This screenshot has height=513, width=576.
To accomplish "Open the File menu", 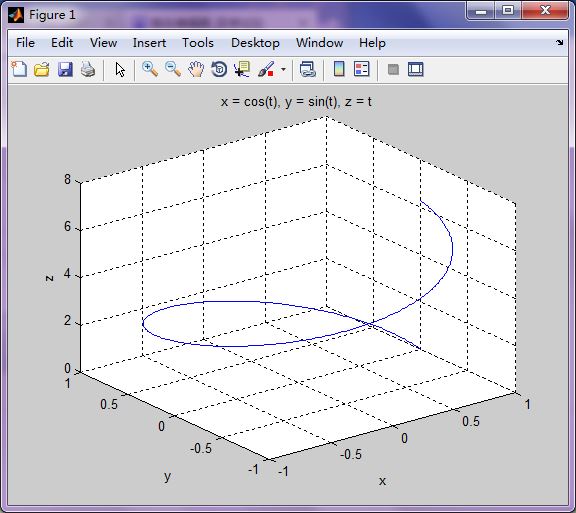I will click(x=25, y=43).
